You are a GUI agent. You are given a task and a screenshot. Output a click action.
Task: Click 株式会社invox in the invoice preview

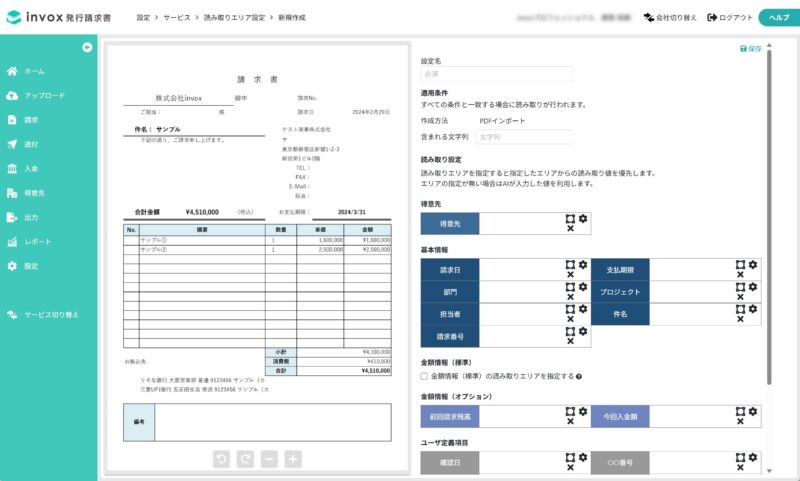point(179,98)
